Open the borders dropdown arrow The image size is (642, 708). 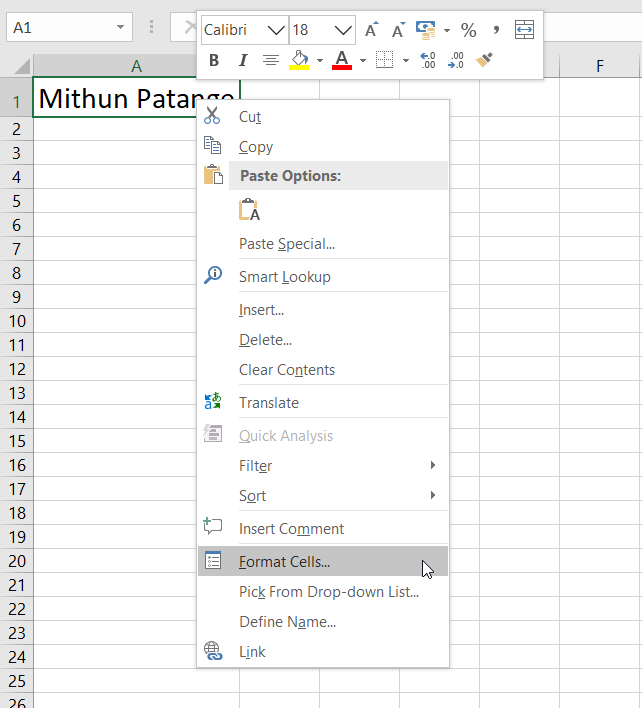coord(405,61)
